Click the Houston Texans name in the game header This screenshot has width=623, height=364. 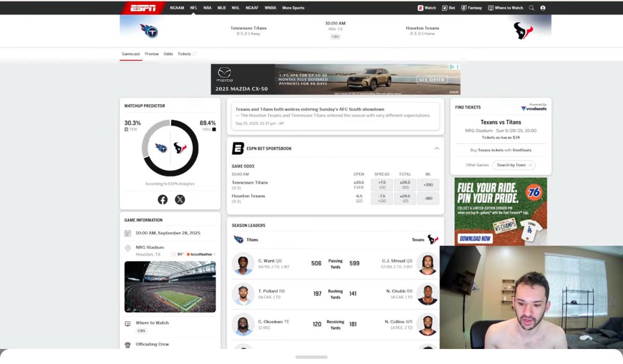tap(423, 28)
